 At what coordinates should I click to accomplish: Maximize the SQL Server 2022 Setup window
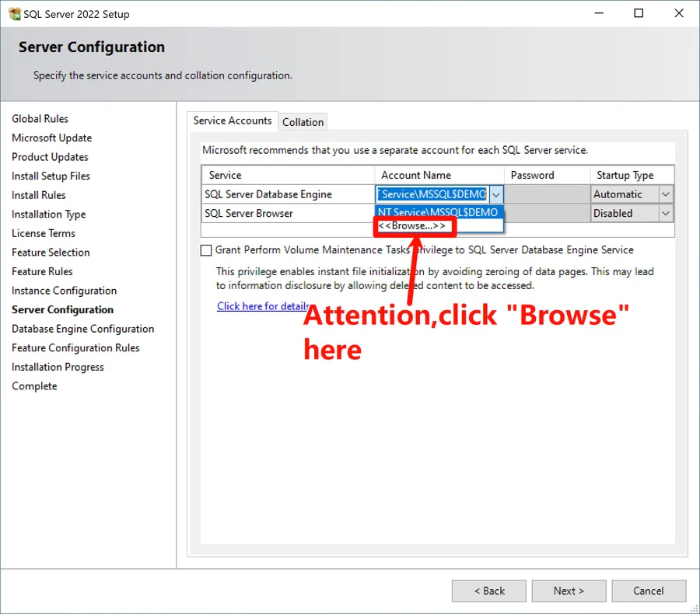(639, 13)
